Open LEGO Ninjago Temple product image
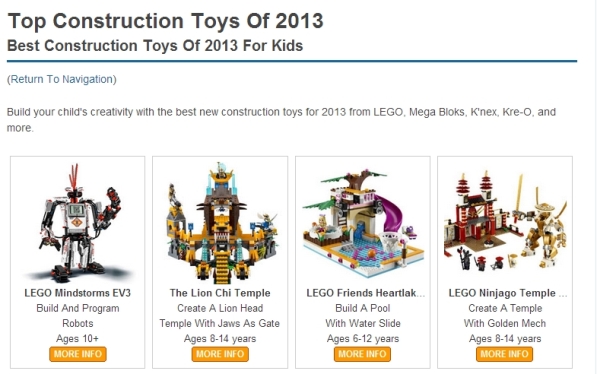 [505, 223]
